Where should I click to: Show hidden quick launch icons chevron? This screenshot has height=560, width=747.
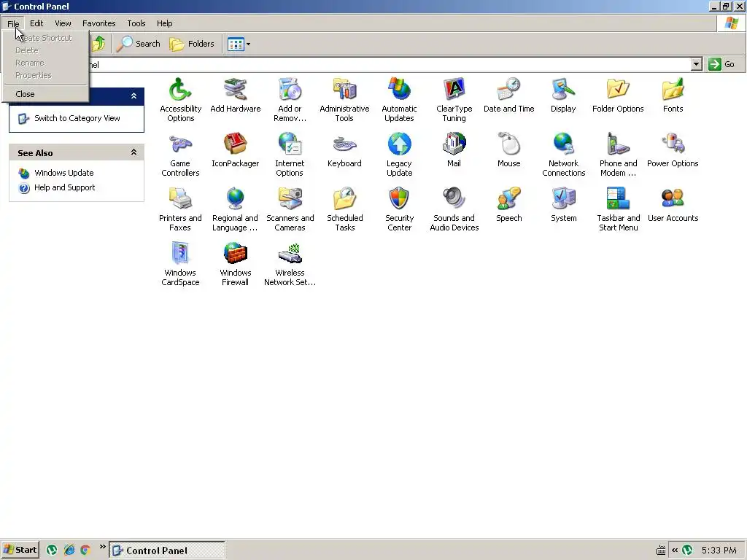tap(102, 547)
